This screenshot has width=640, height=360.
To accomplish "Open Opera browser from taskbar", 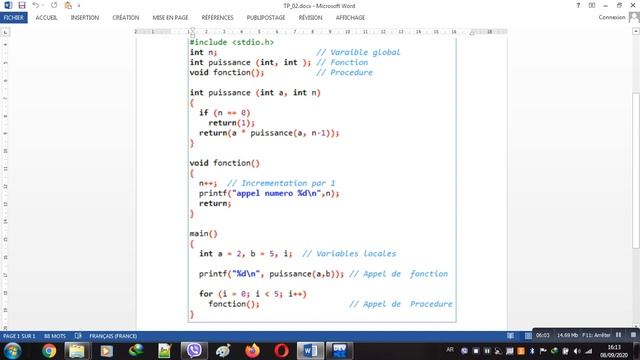I will 281,351.
